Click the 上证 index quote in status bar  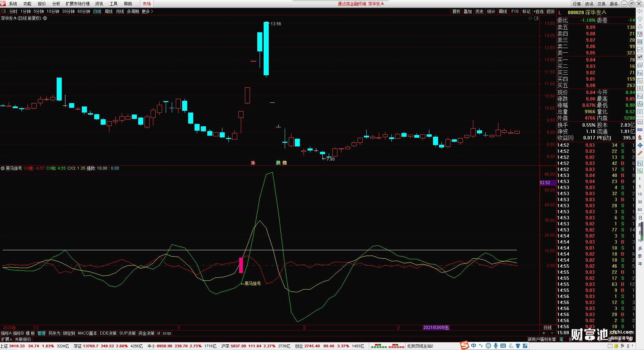[x=35, y=346]
